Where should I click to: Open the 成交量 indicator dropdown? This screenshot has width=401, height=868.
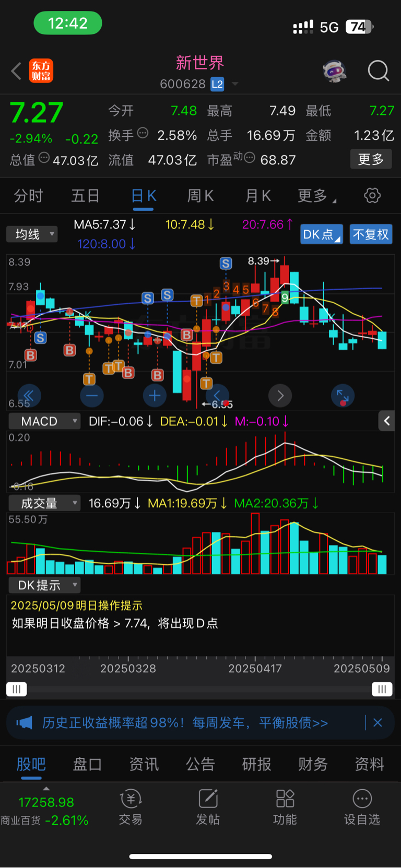pyautogui.click(x=44, y=503)
